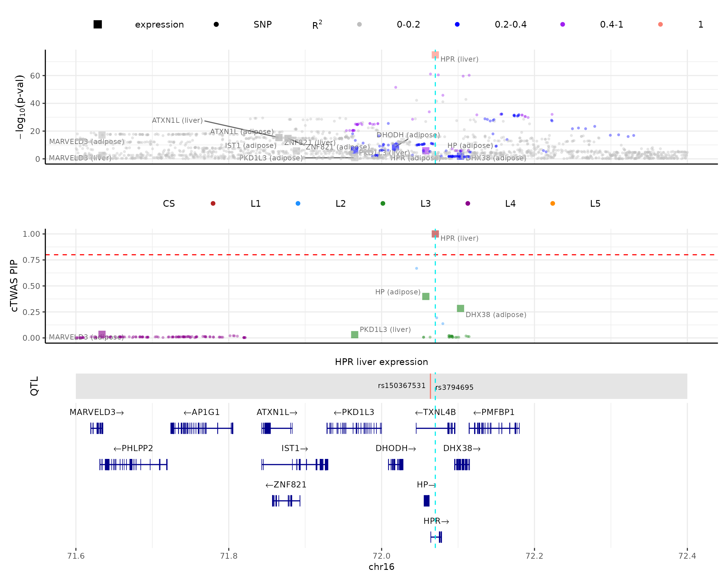This screenshot has width=728, height=582.
Task: Click the MARVELD3 (liver) label in top panel
Action: tap(80, 158)
